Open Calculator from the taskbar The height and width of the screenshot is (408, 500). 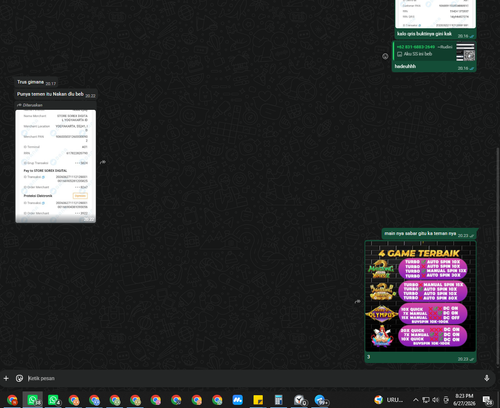pos(279,400)
